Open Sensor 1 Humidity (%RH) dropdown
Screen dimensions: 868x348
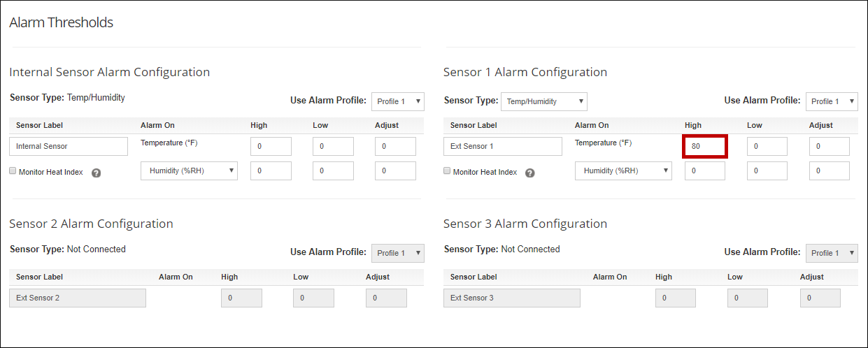pos(623,171)
